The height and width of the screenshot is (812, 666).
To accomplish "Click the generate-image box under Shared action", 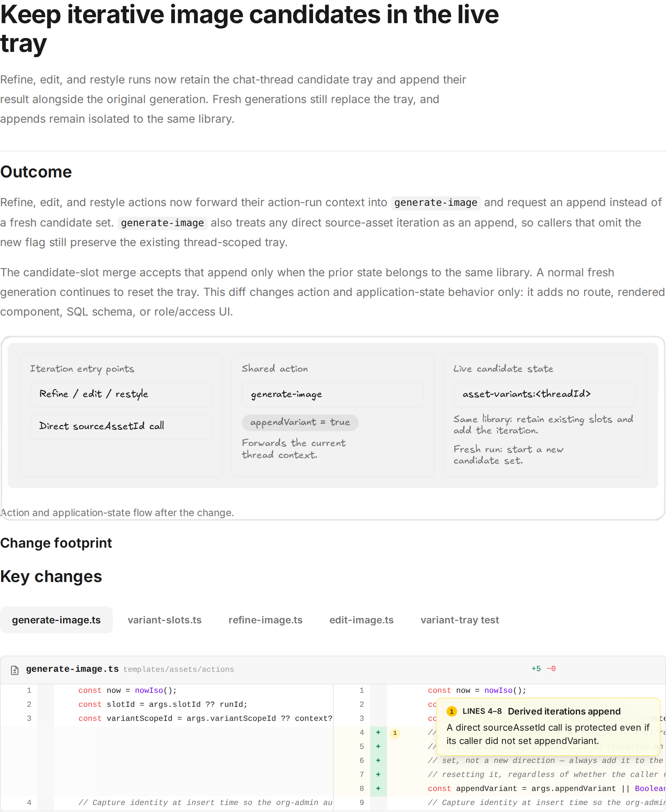I will pos(333,394).
